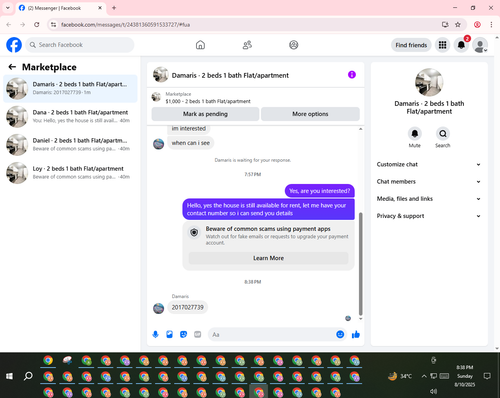
Task: Click the Facebook logo
Action: tap(14, 45)
